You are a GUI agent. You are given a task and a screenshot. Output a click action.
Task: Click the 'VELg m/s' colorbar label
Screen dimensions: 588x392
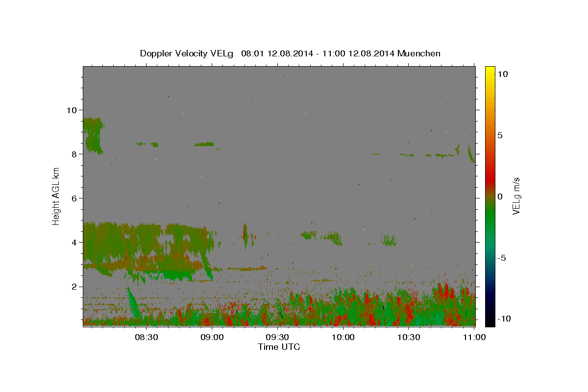point(516,196)
